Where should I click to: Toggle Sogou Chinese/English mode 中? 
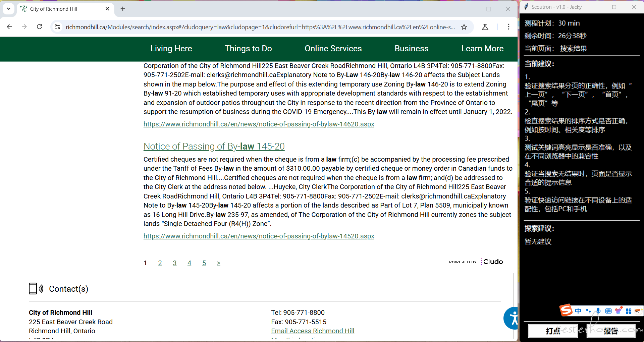pos(578,311)
